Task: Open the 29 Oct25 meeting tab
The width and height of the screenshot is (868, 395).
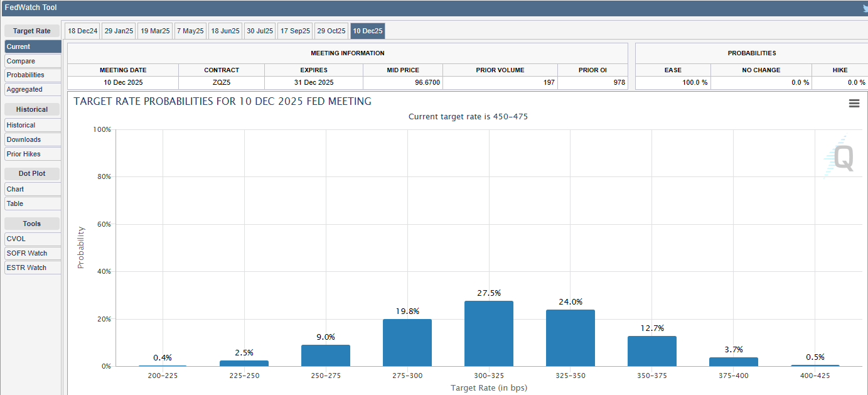Action: point(331,31)
